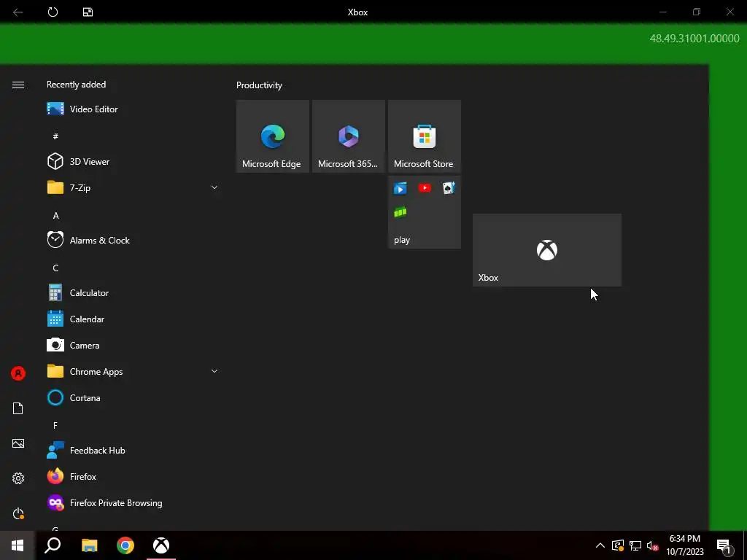Open the play tile folder
This screenshot has height=560, width=747.
point(424,212)
